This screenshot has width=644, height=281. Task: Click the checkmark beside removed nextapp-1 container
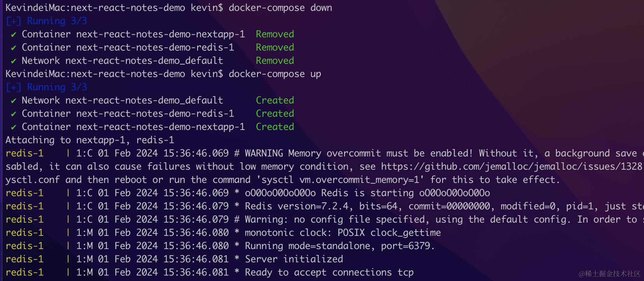click(14, 35)
